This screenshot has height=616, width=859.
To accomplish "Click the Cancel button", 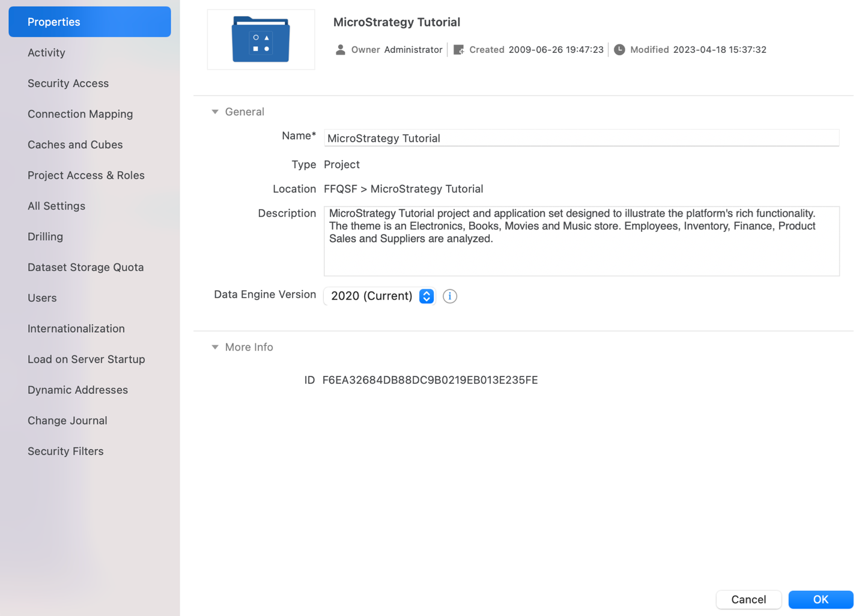I will click(x=748, y=599).
